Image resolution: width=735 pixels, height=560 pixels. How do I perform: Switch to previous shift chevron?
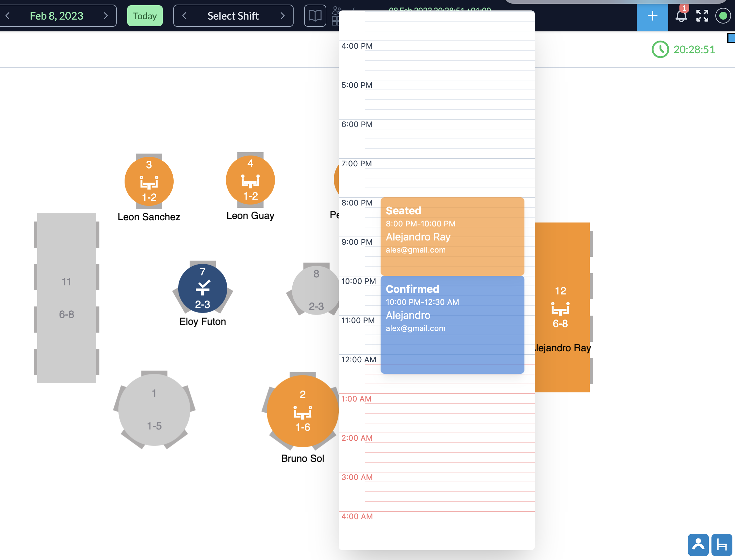[x=184, y=16]
